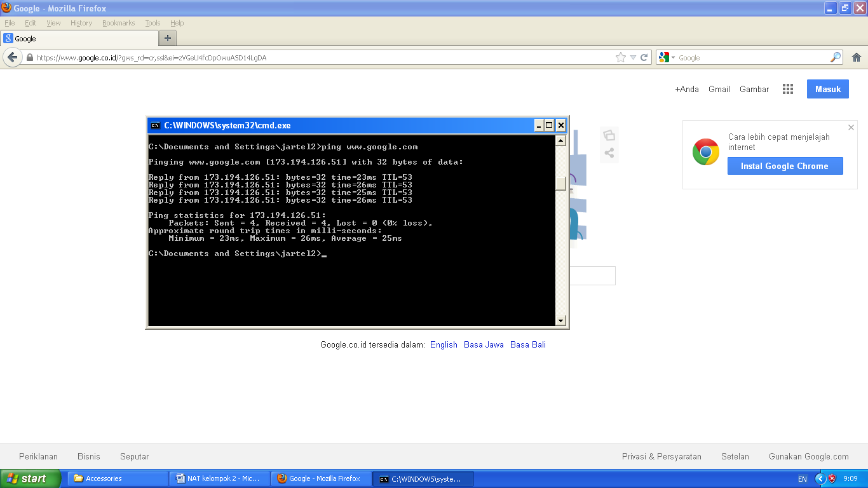Open Firefox home page icon
The width and height of the screenshot is (868, 488).
[856, 57]
